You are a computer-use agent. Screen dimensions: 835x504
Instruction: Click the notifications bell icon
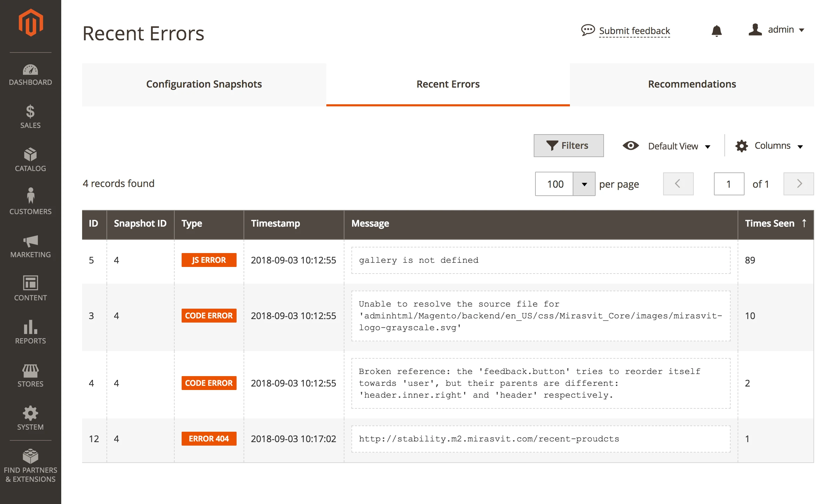[716, 31]
